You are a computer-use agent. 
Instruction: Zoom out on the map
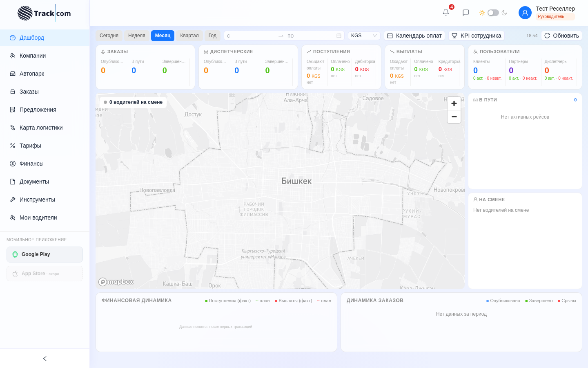454,117
